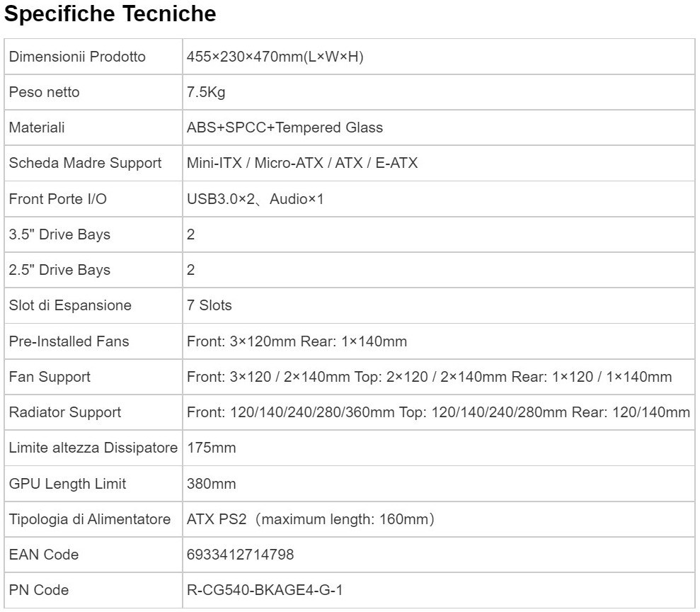700x612 pixels.
Task: Click the Specifiche Tecniche heading
Action: [x=110, y=14]
